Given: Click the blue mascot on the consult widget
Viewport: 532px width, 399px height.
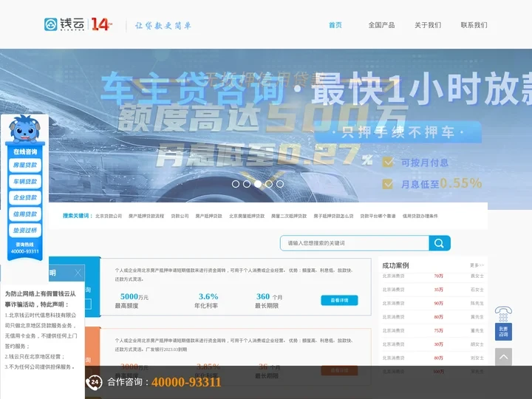Looking at the screenshot, I should click(25, 129).
